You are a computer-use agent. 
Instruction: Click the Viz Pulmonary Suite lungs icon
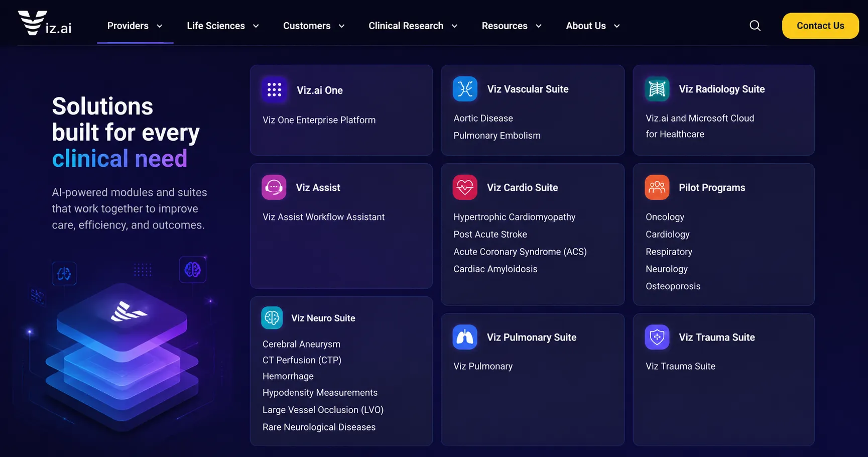[465, 337]
